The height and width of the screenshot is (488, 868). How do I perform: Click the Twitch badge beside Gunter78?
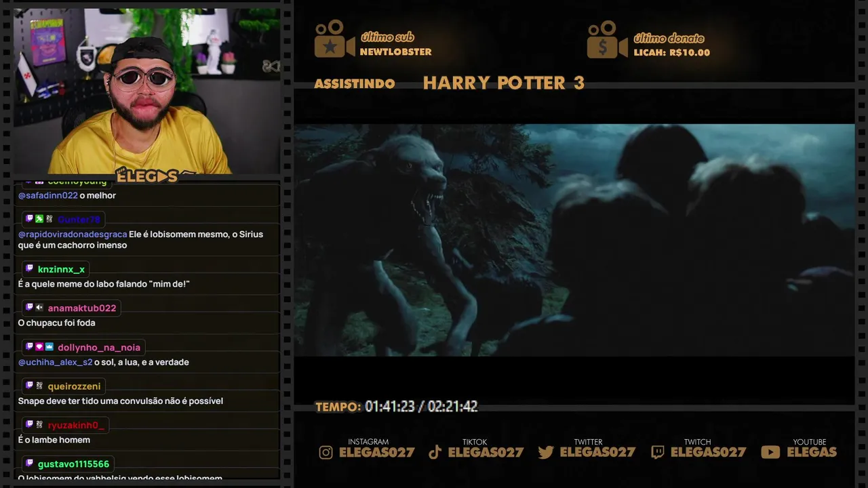pos(29,219)
